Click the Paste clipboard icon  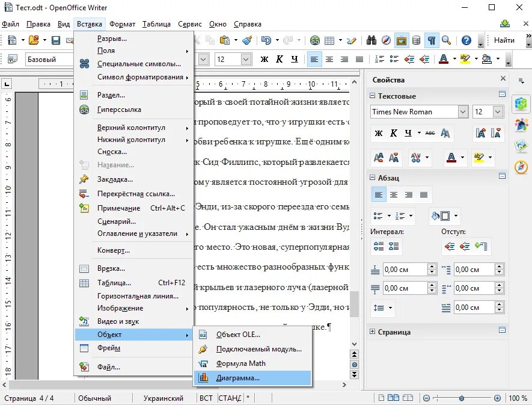point(225,40)
